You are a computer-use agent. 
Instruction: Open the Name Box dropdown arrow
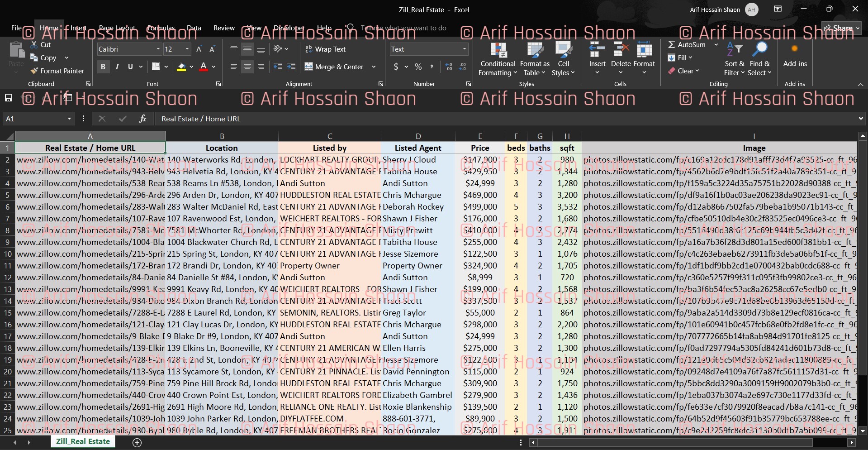coord(69,119)
